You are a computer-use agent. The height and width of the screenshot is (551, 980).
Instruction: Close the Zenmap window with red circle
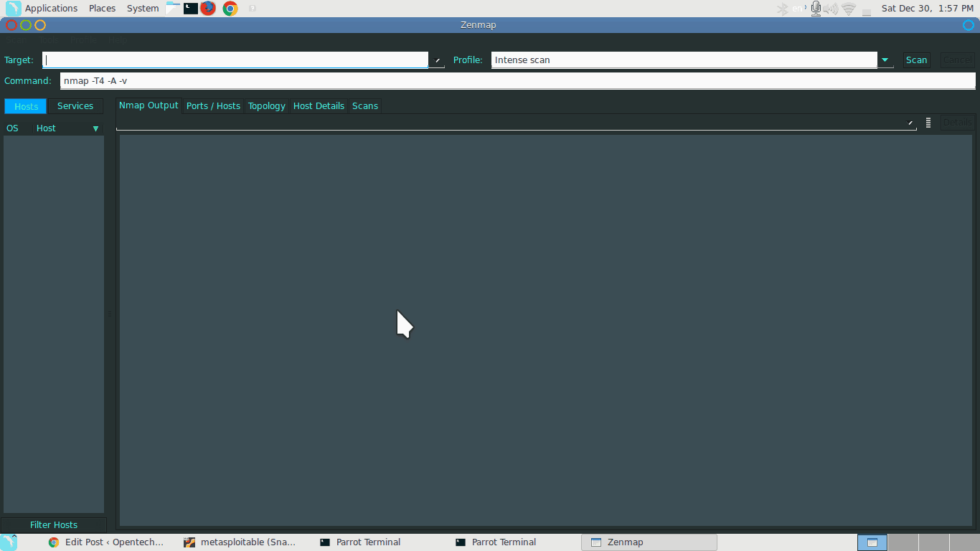pos(11,25)
